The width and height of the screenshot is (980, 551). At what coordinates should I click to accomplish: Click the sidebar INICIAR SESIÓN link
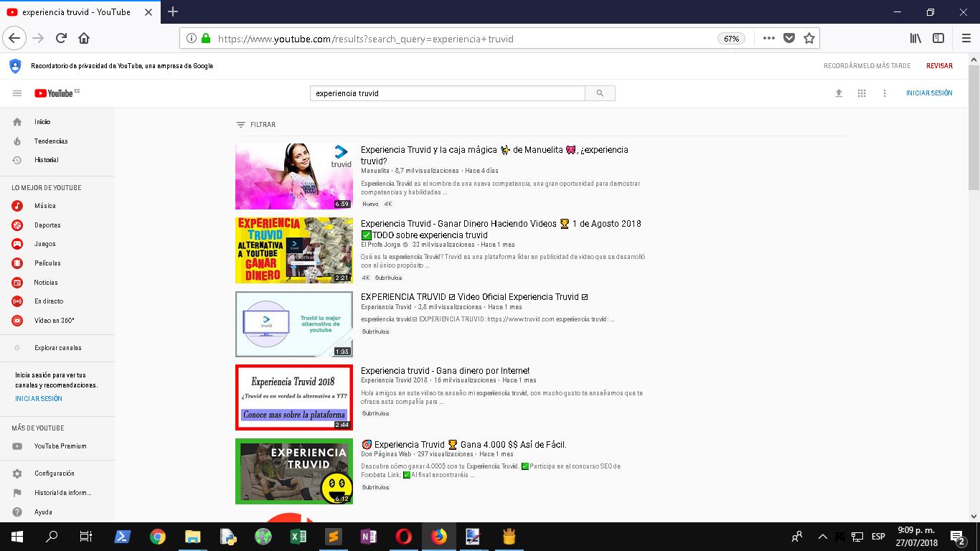pyautogui.click(x=39, y=399)
